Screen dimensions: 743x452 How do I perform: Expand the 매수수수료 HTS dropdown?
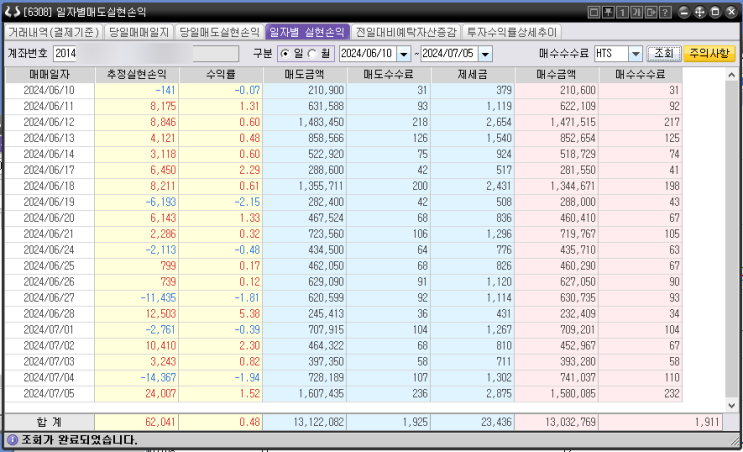click(635, 54)
